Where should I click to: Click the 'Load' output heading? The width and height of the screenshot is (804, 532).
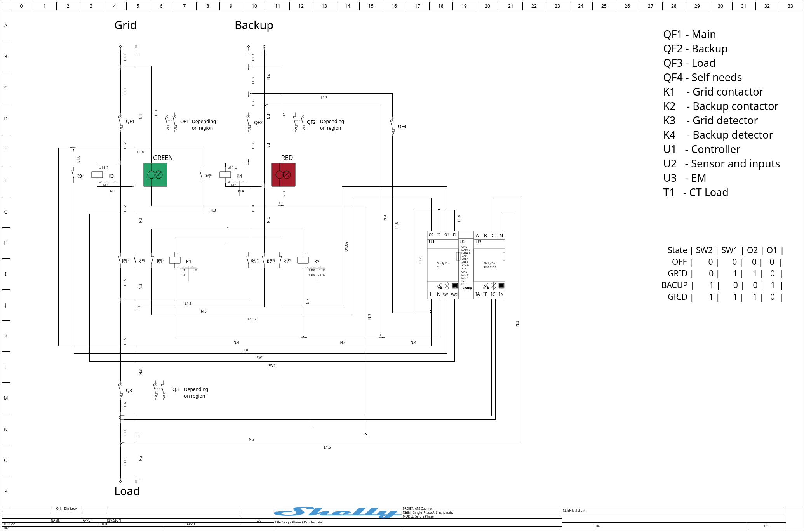pyautogui.click(x=127, y=491)
